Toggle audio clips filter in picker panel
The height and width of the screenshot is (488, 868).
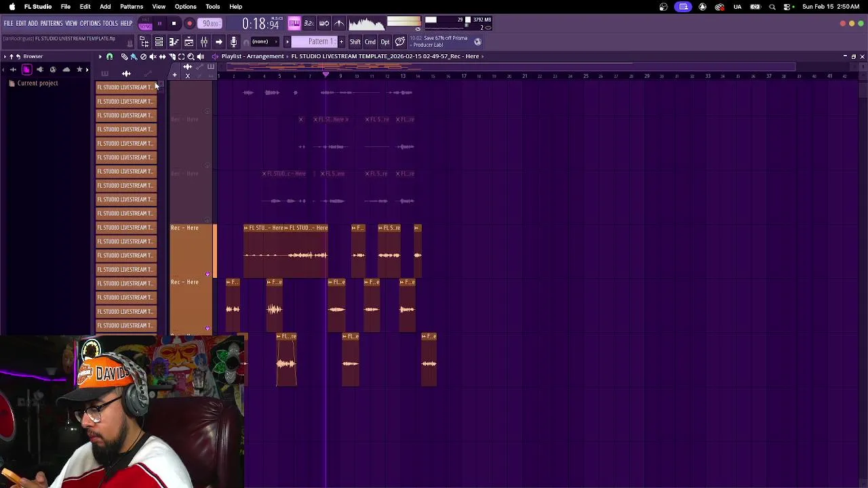click(x=126, y=73)
